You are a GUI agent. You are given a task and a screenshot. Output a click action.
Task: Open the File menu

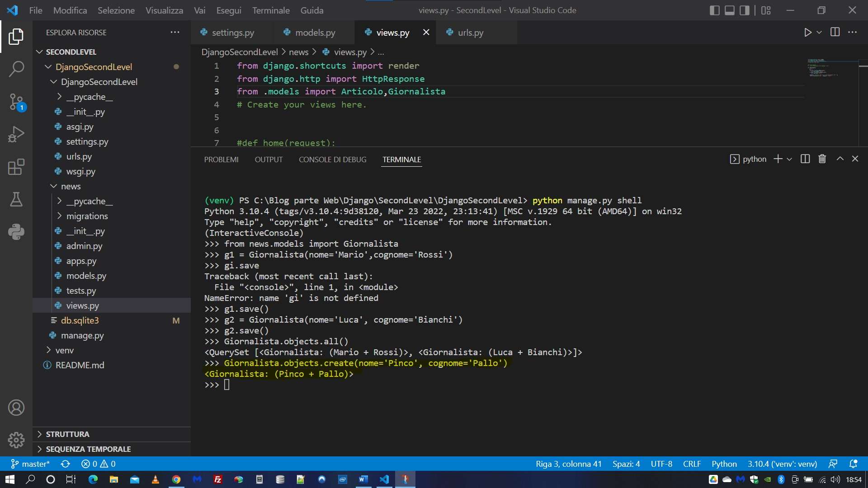pyautogui.click(x=36, y=10)
